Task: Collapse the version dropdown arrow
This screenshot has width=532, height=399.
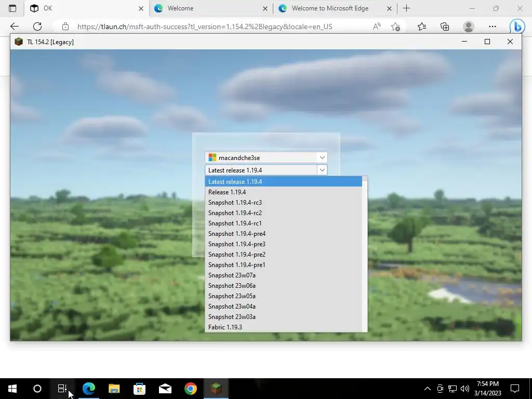Action: point(322,170)
